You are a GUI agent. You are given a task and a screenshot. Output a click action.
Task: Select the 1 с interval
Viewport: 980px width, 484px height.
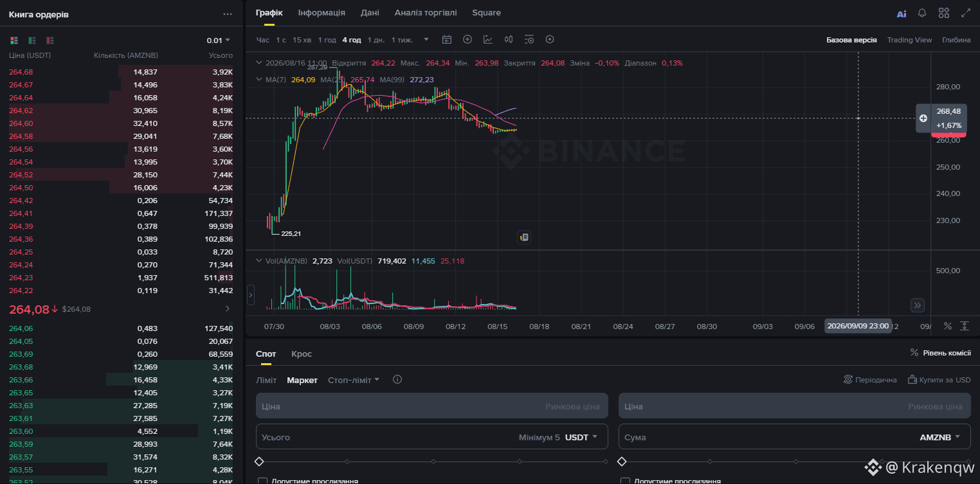coord(281,40)
